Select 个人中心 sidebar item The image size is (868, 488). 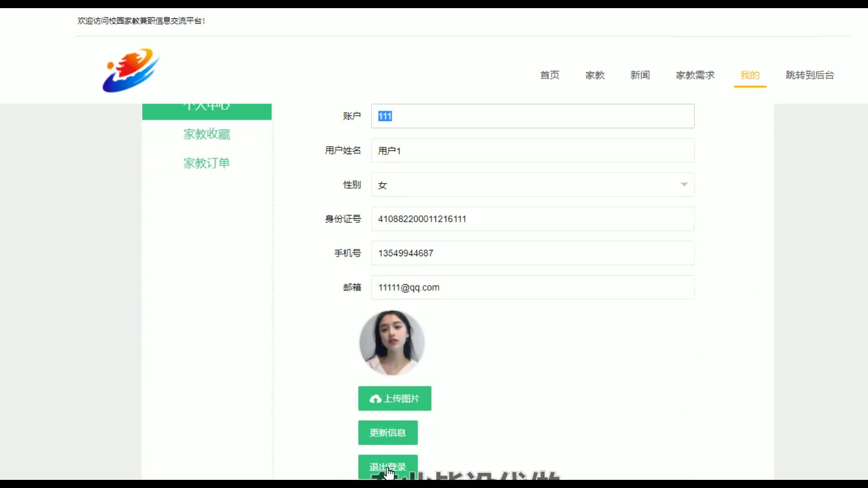207,111
